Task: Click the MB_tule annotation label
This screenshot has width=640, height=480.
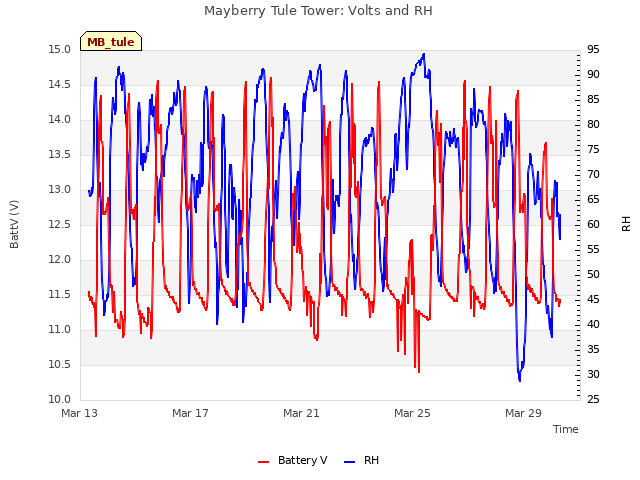Action: [x=111, y=41]
